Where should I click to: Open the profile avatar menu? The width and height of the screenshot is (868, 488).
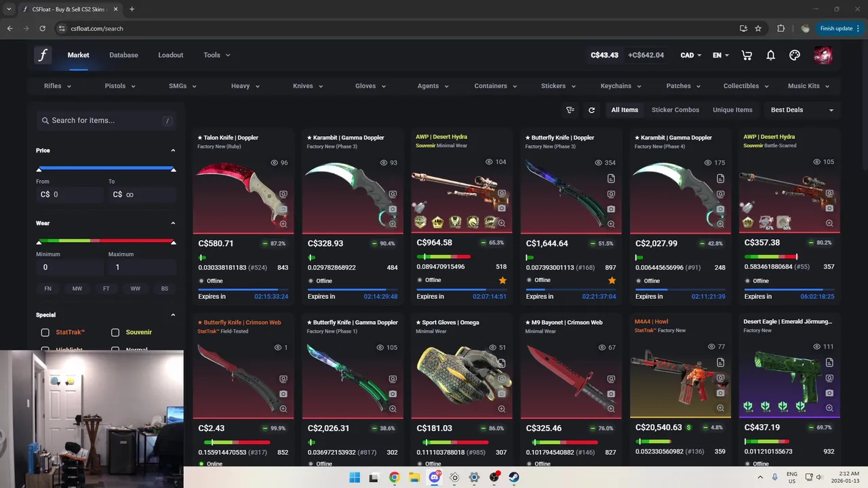pyautogui.click(x=823, y=55)
